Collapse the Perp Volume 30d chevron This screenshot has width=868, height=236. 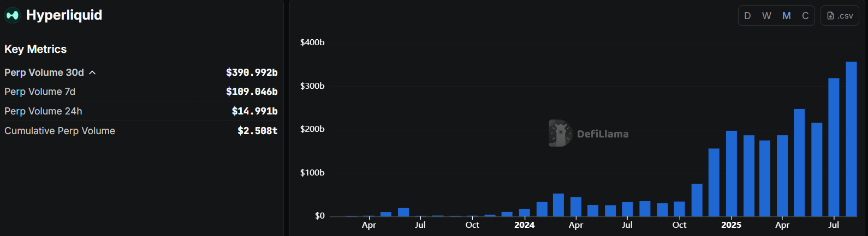[92, 72]
